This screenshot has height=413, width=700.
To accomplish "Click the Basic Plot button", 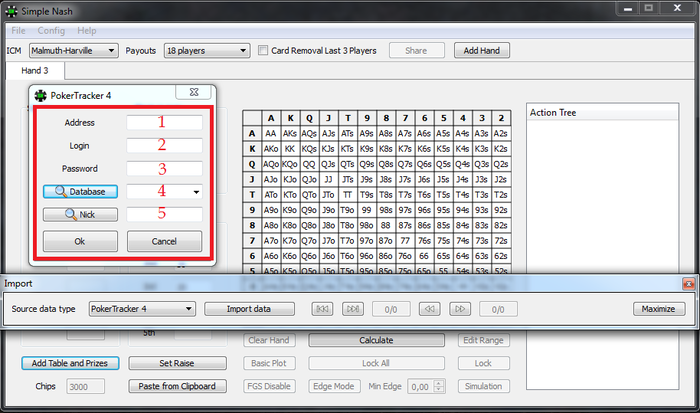I will tap(269, 363).
